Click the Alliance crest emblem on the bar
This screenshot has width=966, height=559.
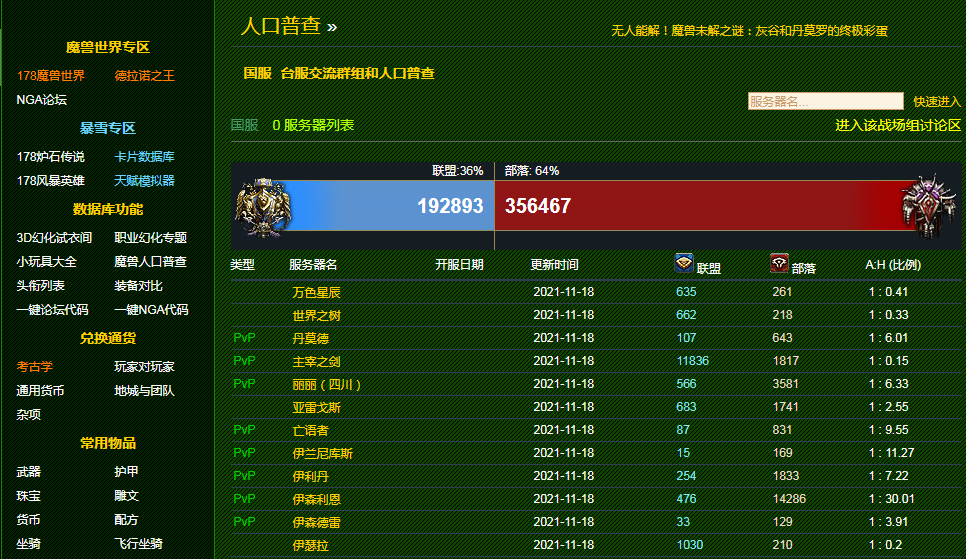pos(263,208)
